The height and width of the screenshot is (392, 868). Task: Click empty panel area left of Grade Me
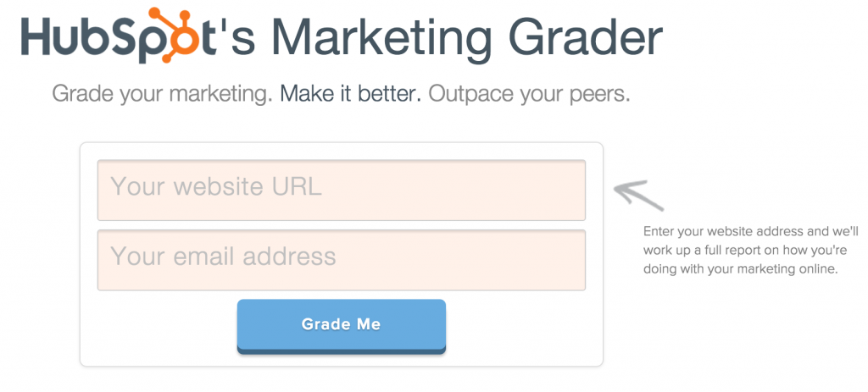click(x=159, y=328)
